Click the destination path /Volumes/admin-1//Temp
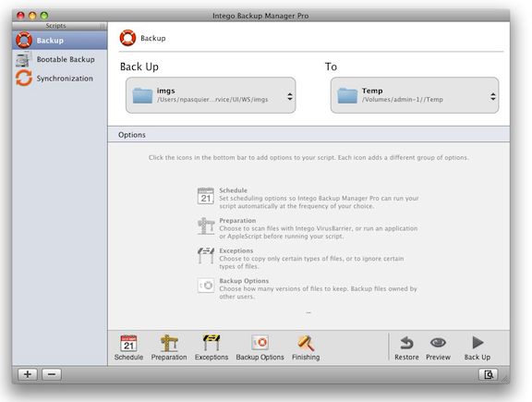The image size is (532, 402). pyautogui.click(x=403, y=100)
